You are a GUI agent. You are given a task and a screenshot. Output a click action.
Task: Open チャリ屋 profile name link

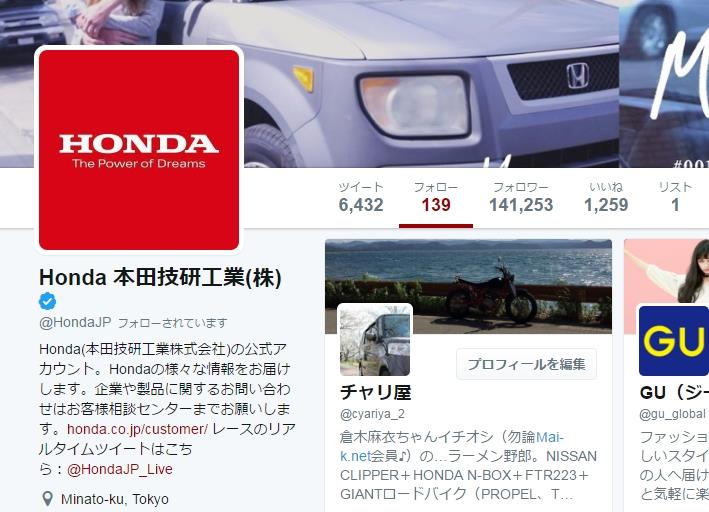tap(376, 392)
